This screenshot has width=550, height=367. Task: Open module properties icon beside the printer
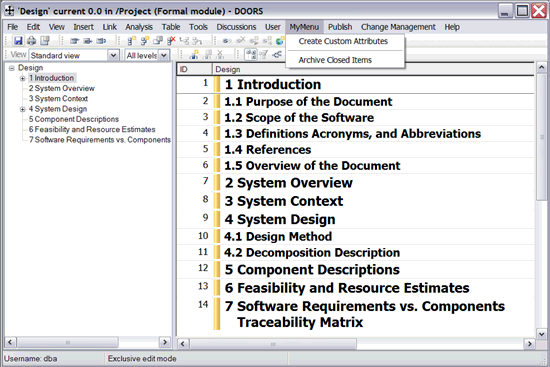(x=45, y=41)
